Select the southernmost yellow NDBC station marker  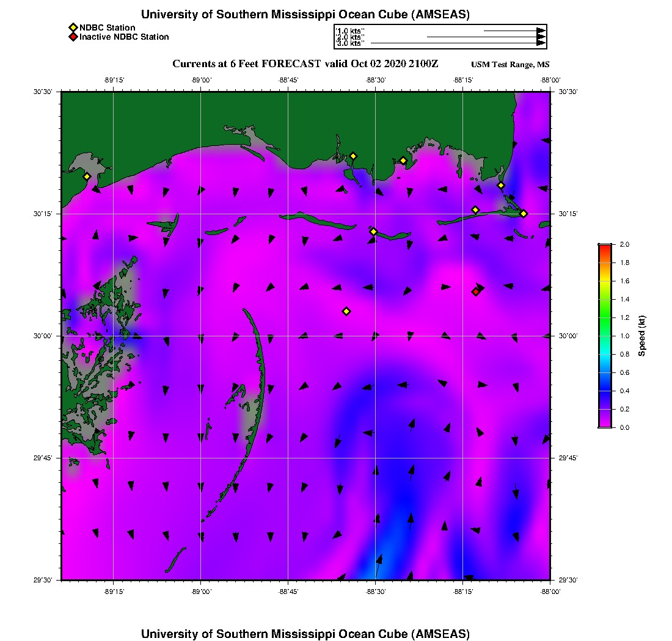click(x=346, y=311)
